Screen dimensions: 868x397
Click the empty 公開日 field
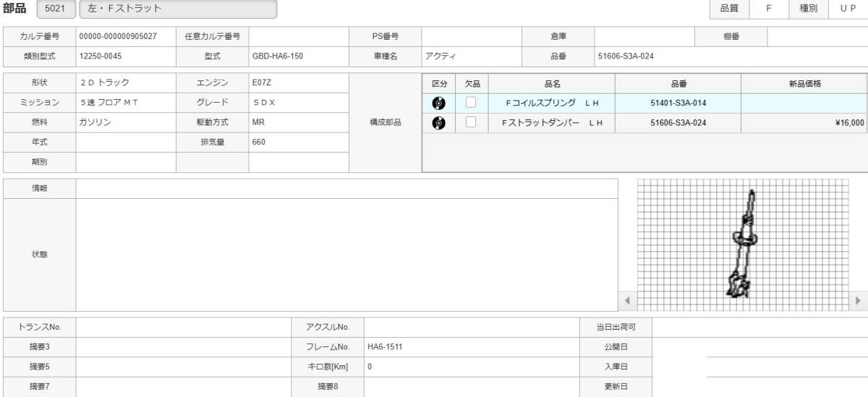tap(760, 346)
